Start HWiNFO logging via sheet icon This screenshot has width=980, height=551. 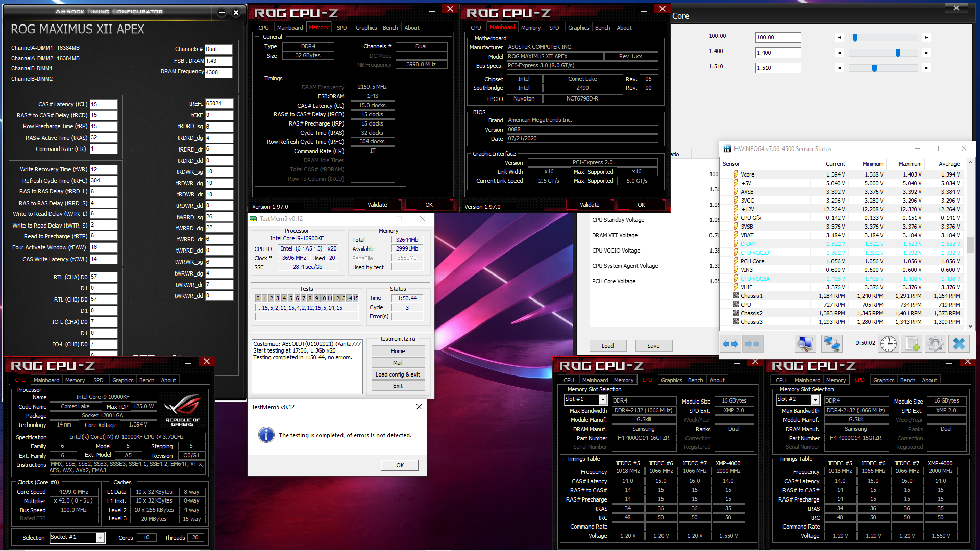912,344
